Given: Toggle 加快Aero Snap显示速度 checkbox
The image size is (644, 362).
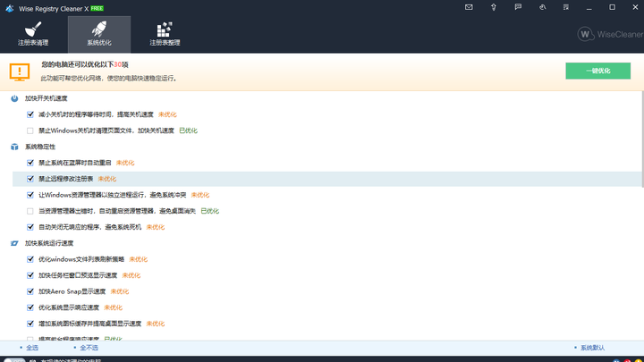Looking at the screenshot, I should [x=30, y=291].
